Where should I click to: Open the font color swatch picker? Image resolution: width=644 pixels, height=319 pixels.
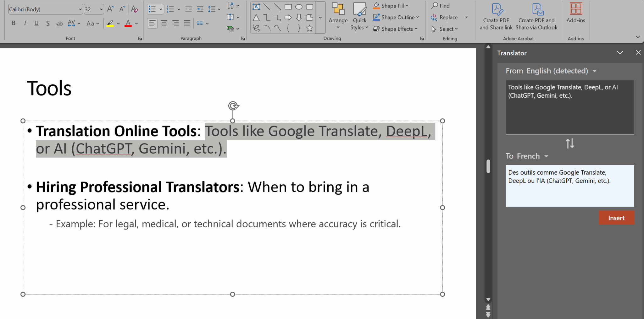[x=136, y=23]
